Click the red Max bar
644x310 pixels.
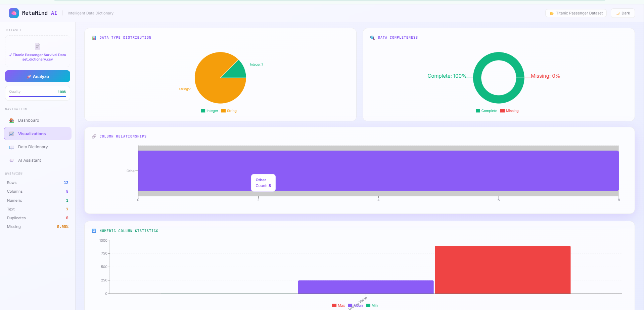click(503, 270)
